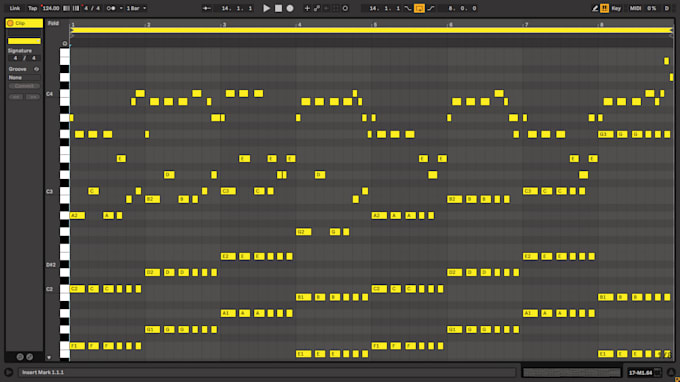Click the D disk overload indicator
Viewport: 680px width, 382px height.
tap(667, 8)
